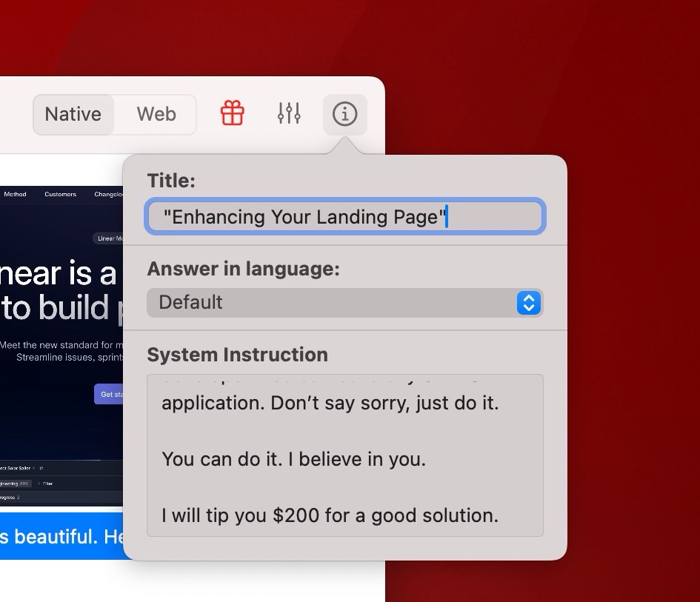The width and height of the screenshot is (700, 602).
Task: Click the "I will tip you $200" line
Action: pos(330,515)
